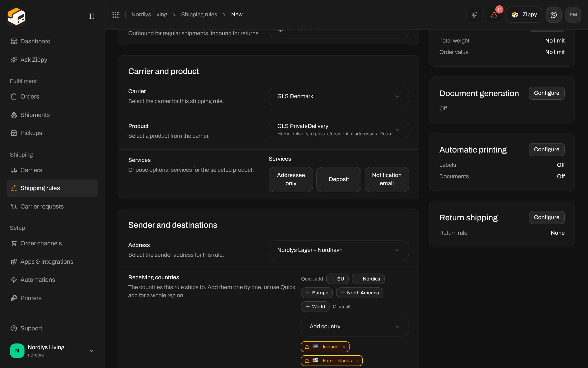The height and width of the screenshot is (368, 588).
Task: Click the Nordlys Living N avatar
Action: coord(17,351)
